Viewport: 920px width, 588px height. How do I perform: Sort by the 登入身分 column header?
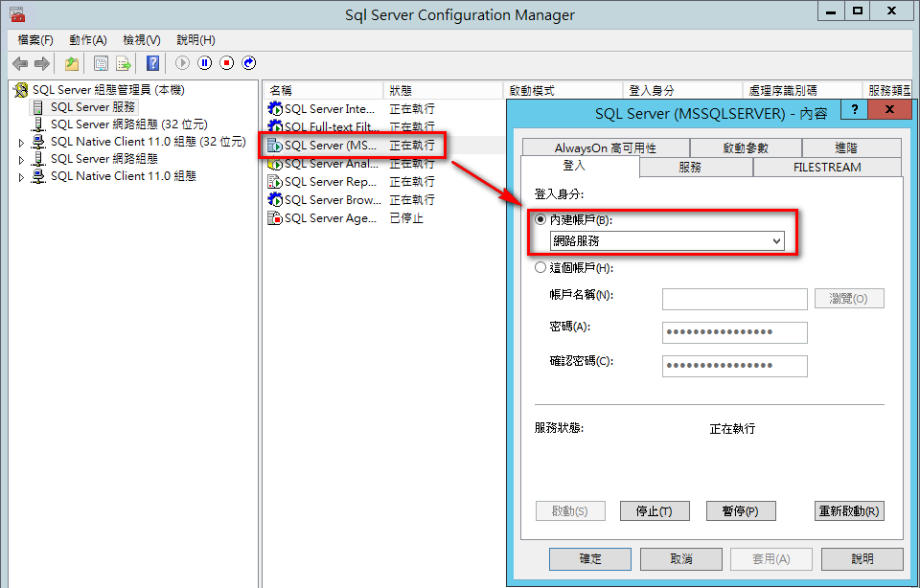pyautogui.click(x=683, y=90)
